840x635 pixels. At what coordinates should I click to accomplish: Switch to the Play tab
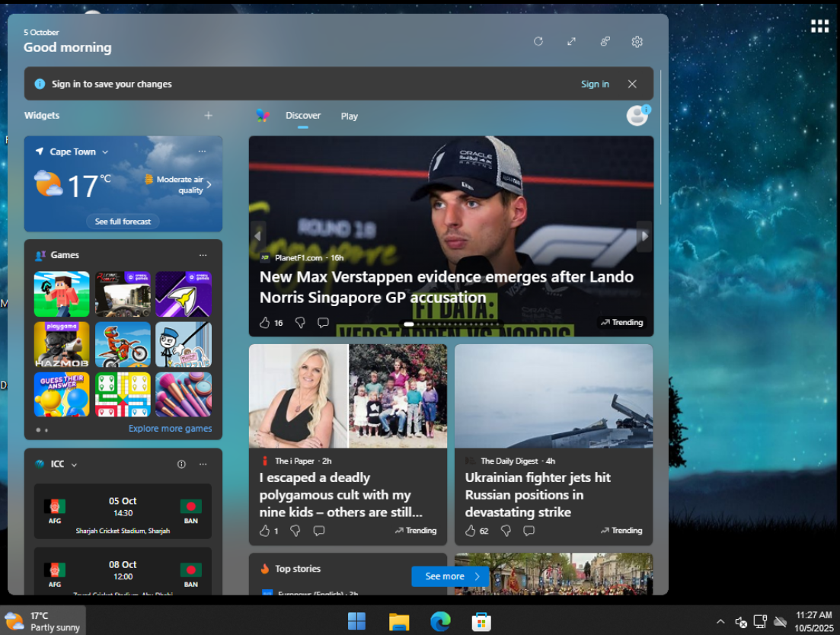pos(350,116)
